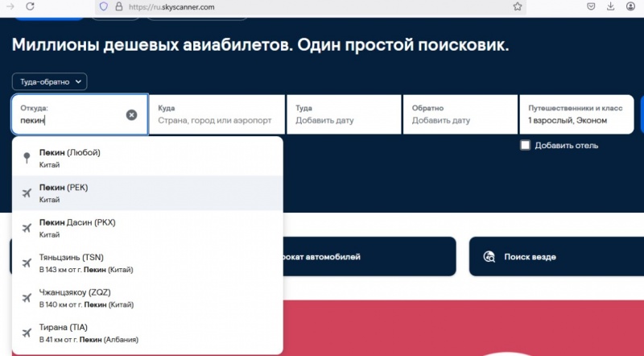Tick the Добавить отель checkbox
The width and height of the screenshot is (644, 356).
[526, 145]
